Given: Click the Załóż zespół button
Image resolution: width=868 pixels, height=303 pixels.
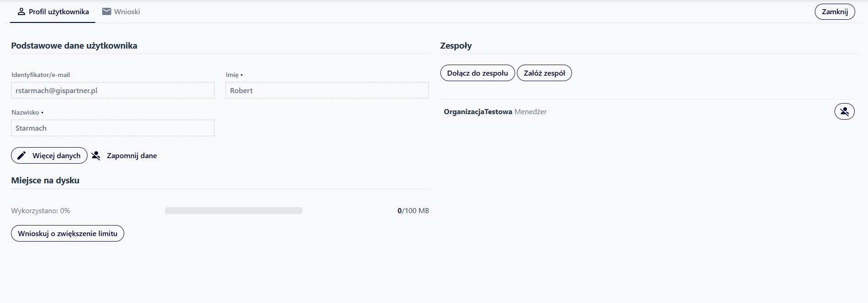Looking at the screenshot, I should coord(544,73).
